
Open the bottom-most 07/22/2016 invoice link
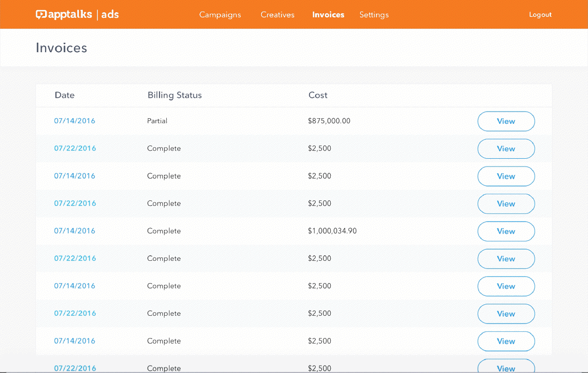click(x=74, y=368)
